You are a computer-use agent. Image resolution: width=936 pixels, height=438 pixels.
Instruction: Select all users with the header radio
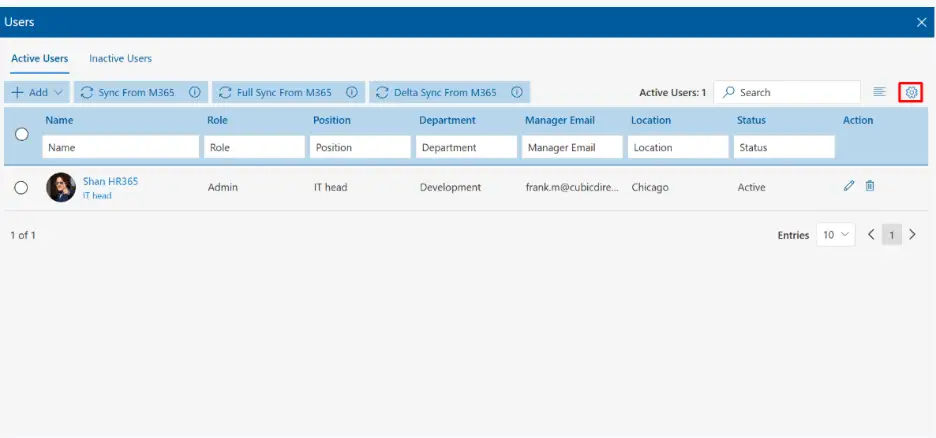coord(22,134)
